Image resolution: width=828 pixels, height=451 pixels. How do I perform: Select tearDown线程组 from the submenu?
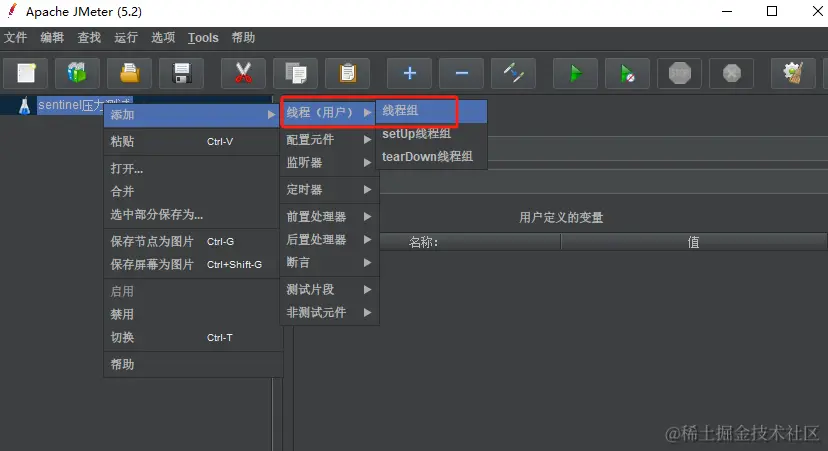(431, 157)
